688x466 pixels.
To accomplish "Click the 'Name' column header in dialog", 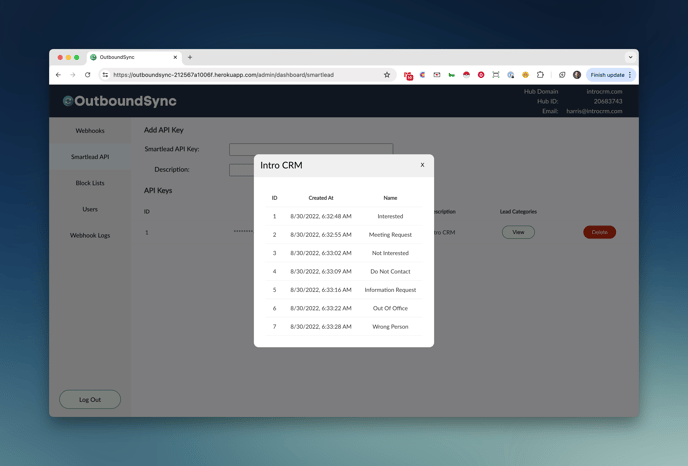I will pos(390,198).
